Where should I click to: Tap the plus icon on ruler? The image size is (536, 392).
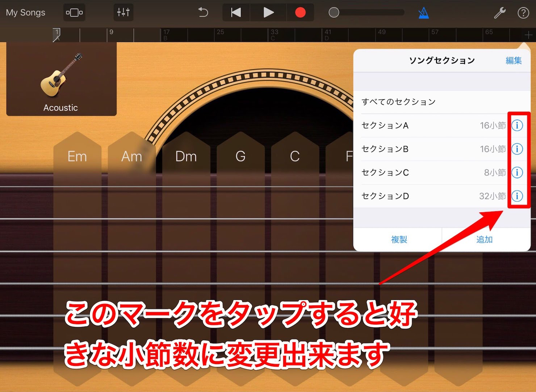point(528,35)
